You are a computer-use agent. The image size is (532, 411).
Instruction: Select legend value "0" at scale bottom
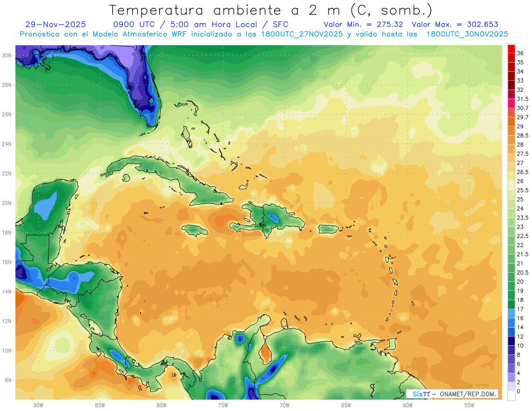coord(519,391)
